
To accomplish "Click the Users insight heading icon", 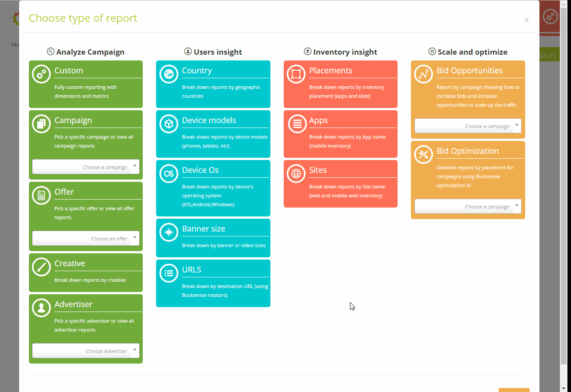I will [188, 52].
